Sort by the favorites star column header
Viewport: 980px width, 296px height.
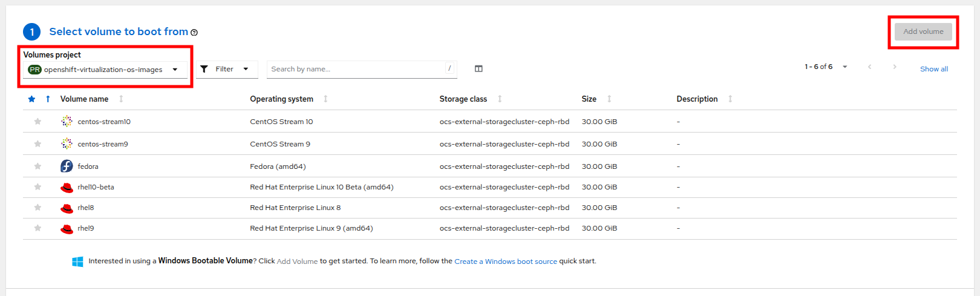31,99
